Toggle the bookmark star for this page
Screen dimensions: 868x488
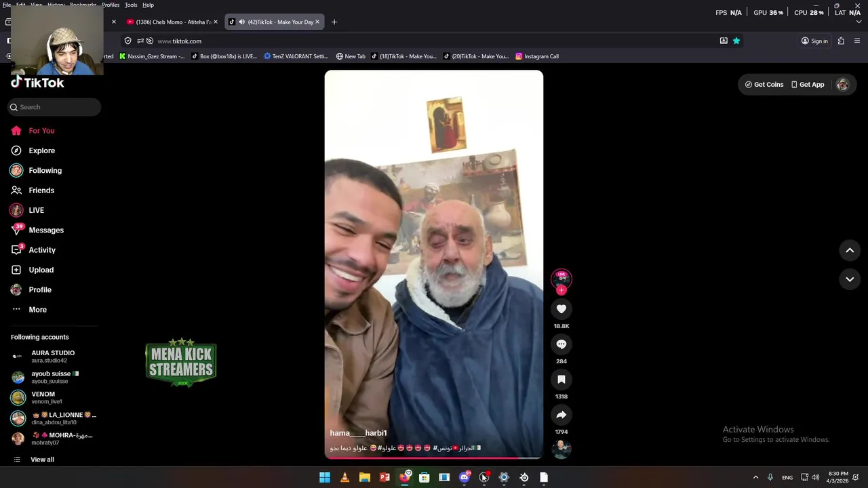tap(736, 41)
